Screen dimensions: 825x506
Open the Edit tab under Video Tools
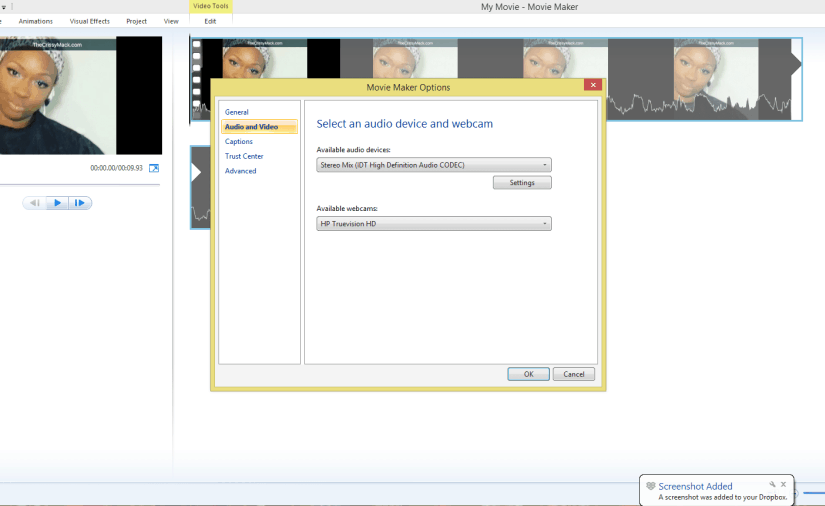210,21
